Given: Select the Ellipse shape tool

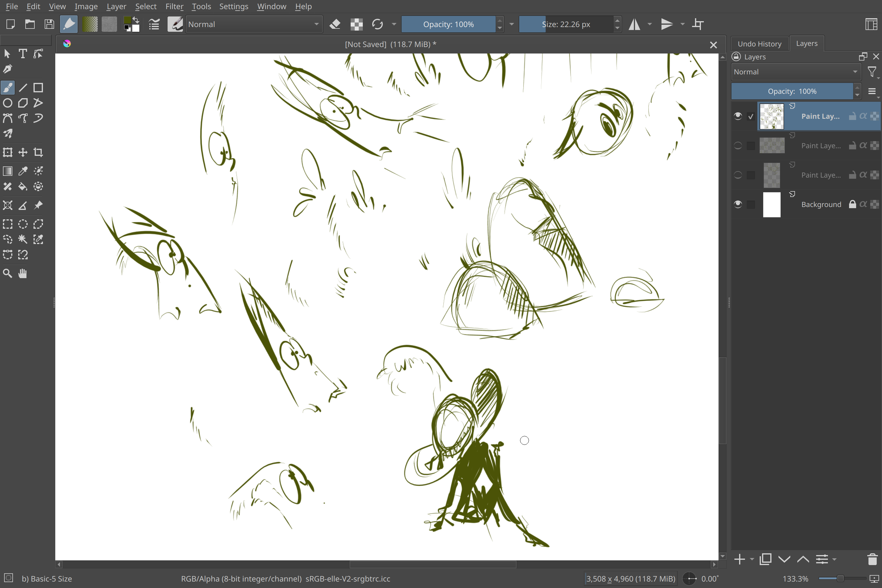Looking at the screenshot, I should click(8, 103).
